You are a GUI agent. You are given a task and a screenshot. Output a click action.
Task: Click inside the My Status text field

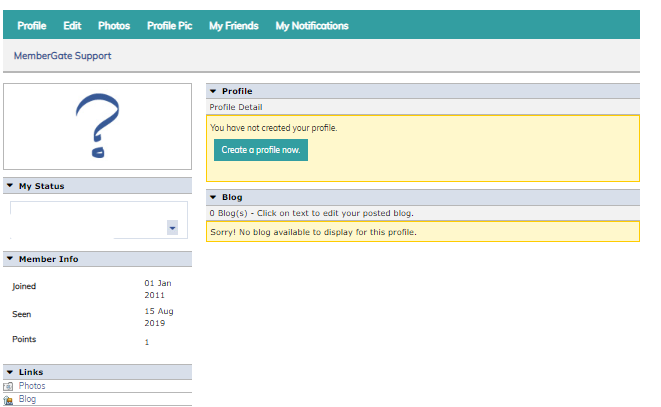click(89, 220)
